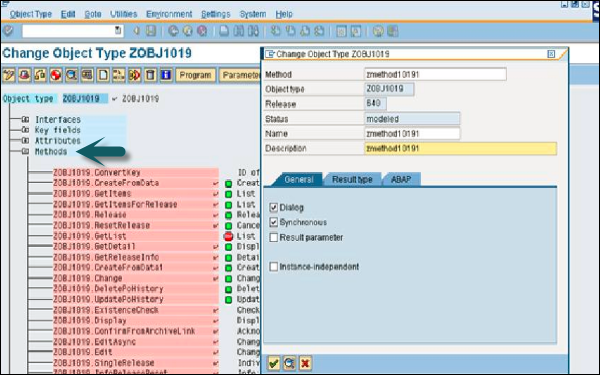The height and width of the screenshot is (375, 600).
Task: Uncheck the Synchronous checkbox
Action: click(x=274, y=222)
